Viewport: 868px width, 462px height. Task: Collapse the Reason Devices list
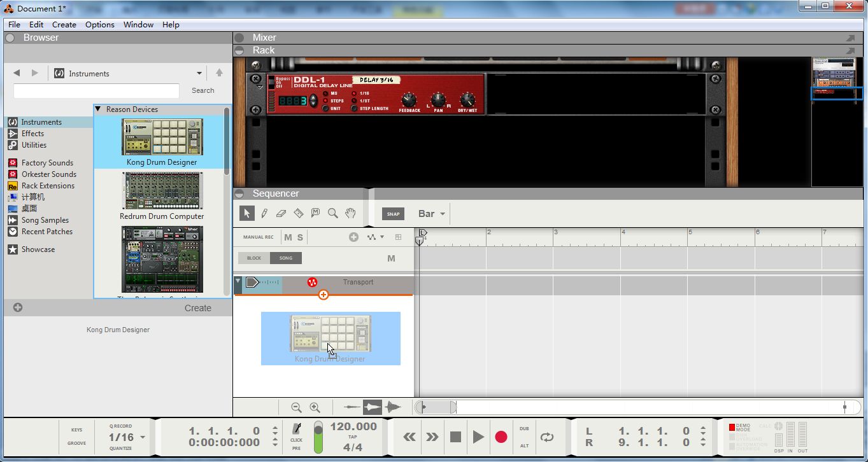[x=98, y=109]
